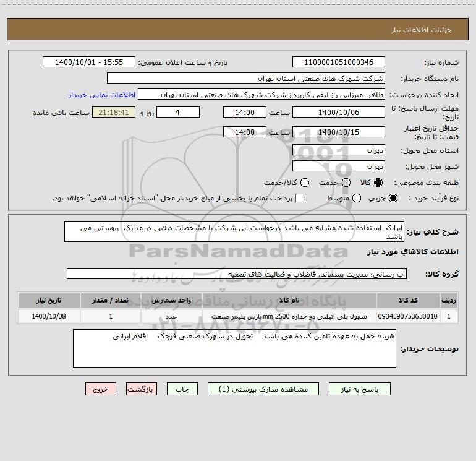The width and height of the screenshot is (476, 461).
Task: Select the متوسط purchase type radio
Action: tap(357, 198)
